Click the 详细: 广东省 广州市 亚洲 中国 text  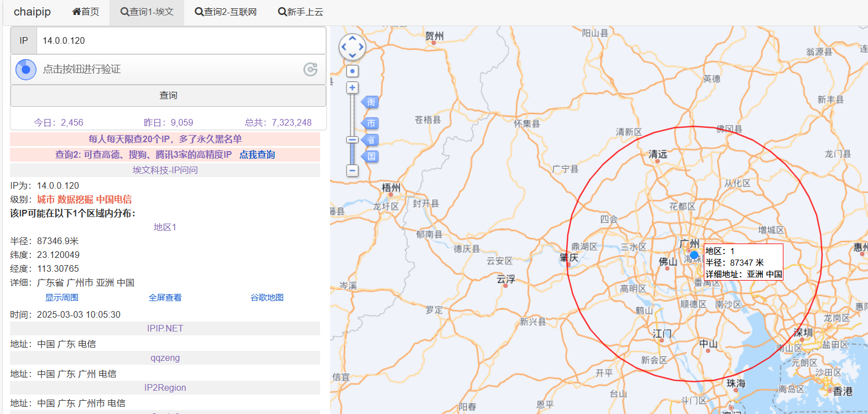(72, 282)
